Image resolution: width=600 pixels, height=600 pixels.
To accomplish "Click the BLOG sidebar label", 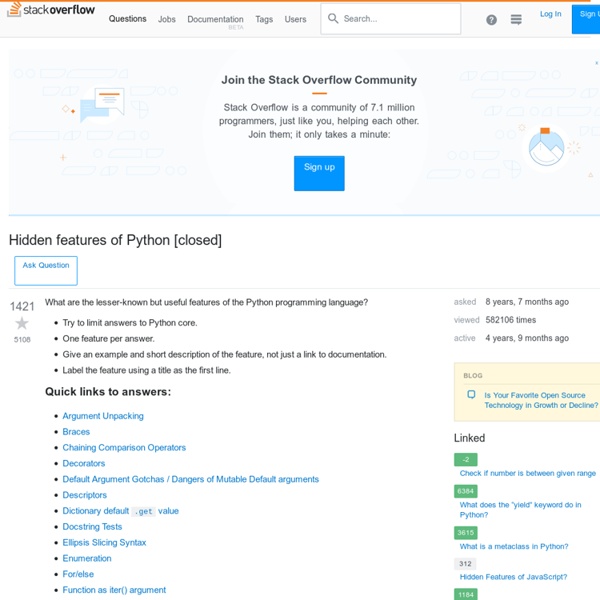I will tap(473, 375).
